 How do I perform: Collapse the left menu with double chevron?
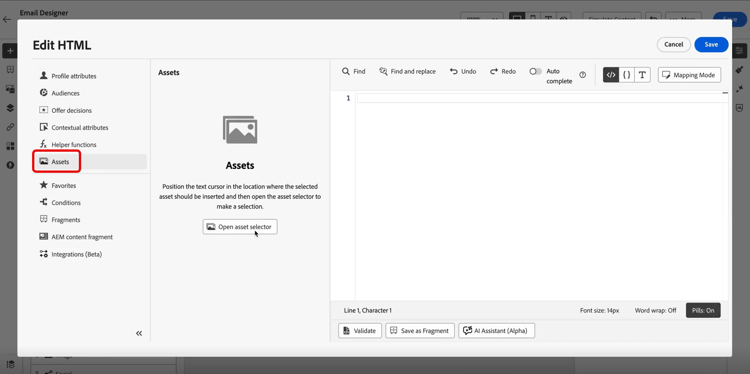click(x=139, y=333)
